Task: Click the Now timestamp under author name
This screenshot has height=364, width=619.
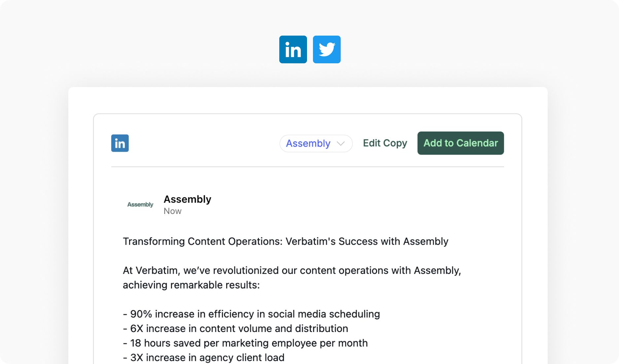Action: click(173, 211)
